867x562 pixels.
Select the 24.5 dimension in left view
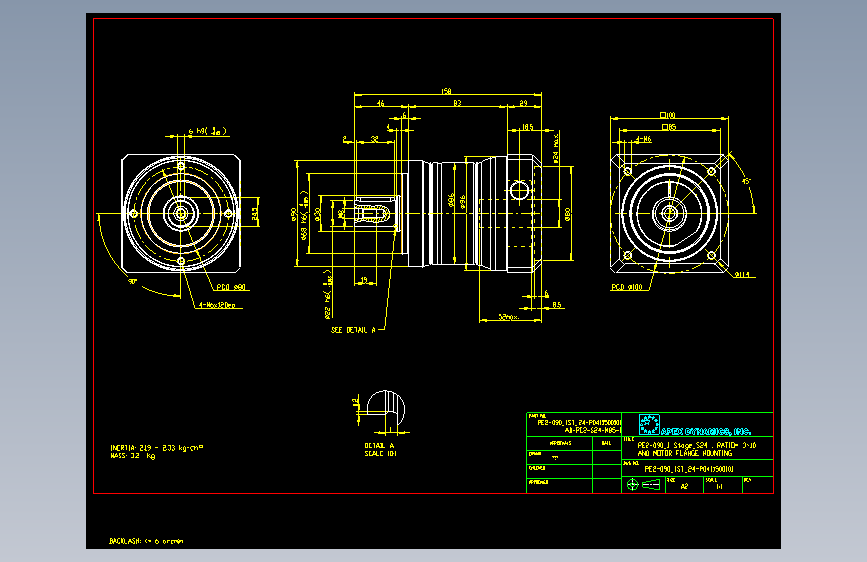[254, 214]
